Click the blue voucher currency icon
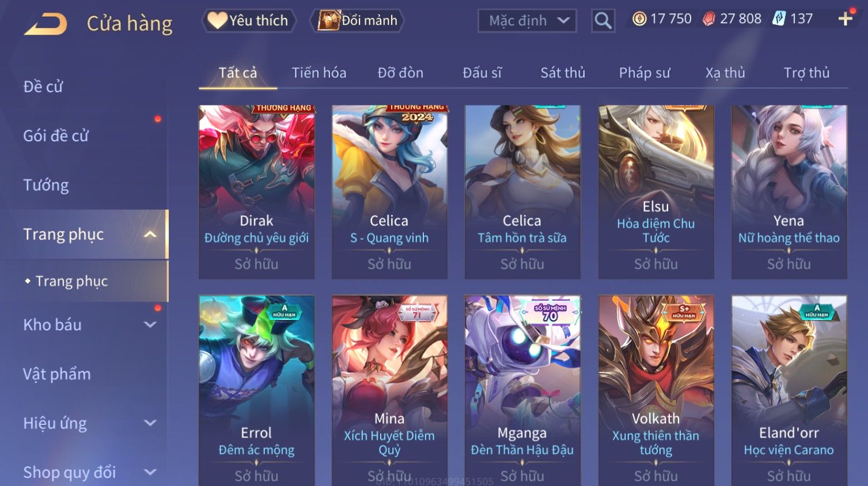The height and width of the screenshot is (486, 868). pos(779,19)
